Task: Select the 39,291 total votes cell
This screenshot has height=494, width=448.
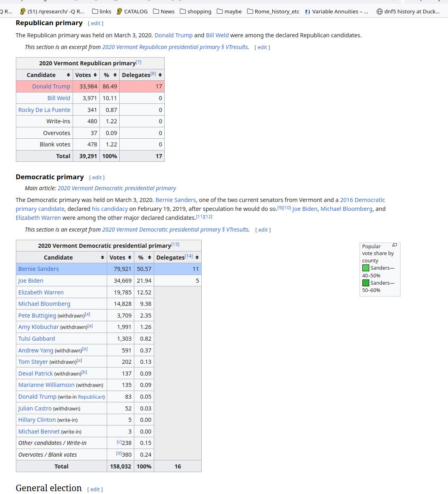Action: click(86, 156)
